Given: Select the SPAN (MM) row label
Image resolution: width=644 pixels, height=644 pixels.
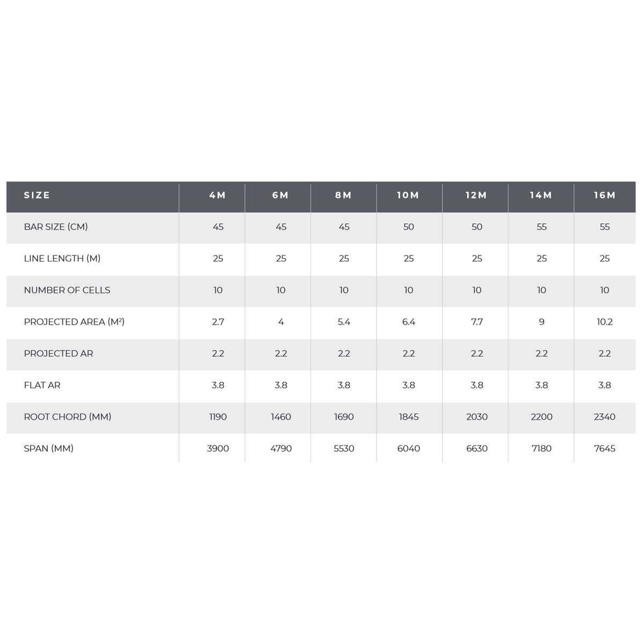Looking at the screenshot, I should pos(49,449).
